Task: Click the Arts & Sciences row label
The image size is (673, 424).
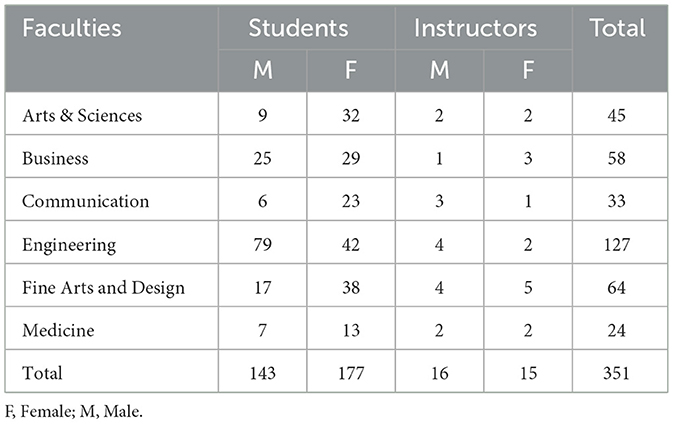Action: coord(84,115)
